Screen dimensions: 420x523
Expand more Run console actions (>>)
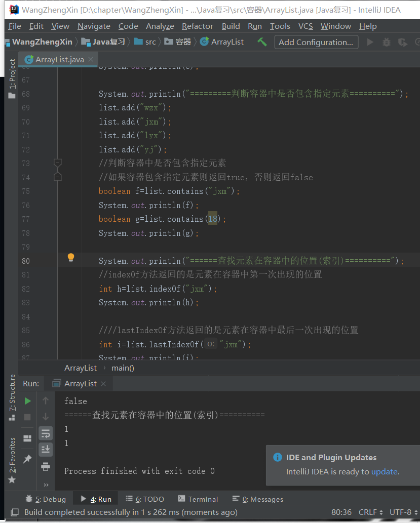click(46, 485)
